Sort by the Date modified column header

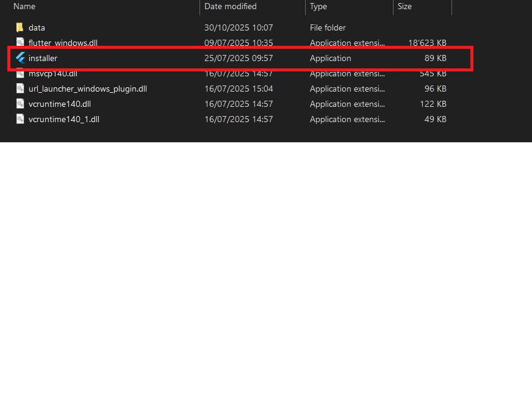point(230,6)
